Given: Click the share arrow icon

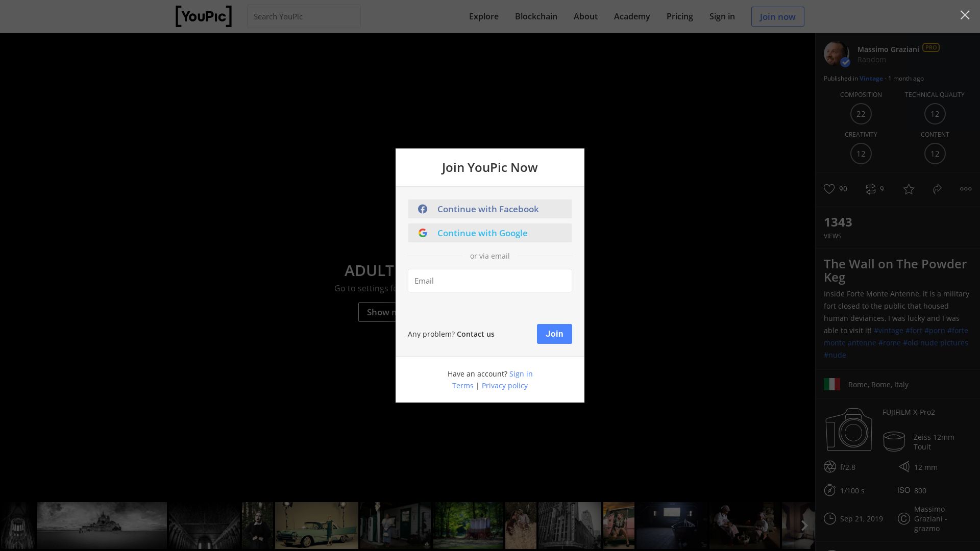Looking at the screenshot, I should [x=937, y=189].
